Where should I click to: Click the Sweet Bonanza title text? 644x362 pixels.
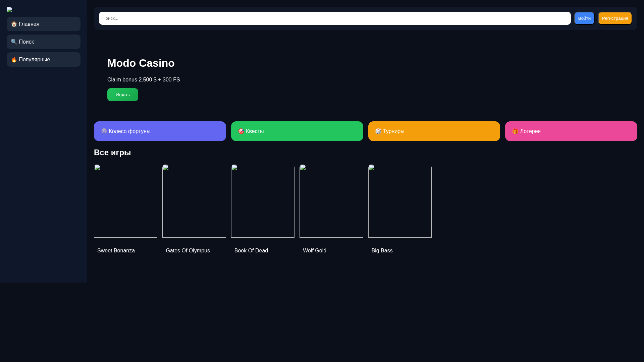[x=116, y=250]
